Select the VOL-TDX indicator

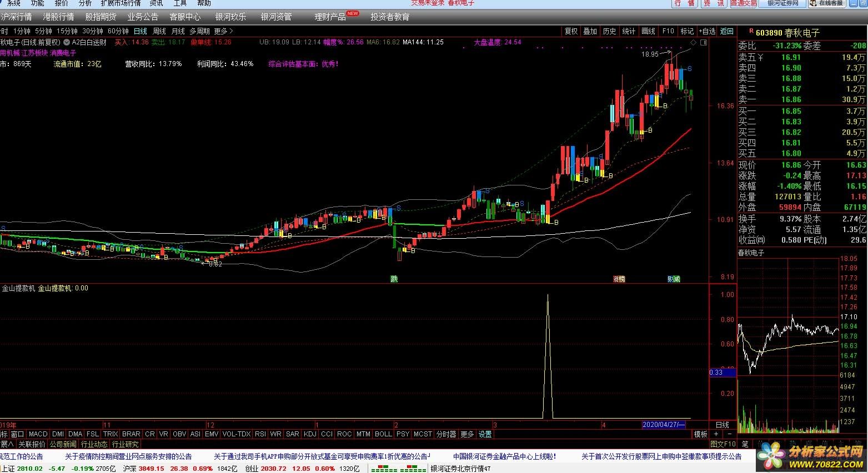pos(237,434)
